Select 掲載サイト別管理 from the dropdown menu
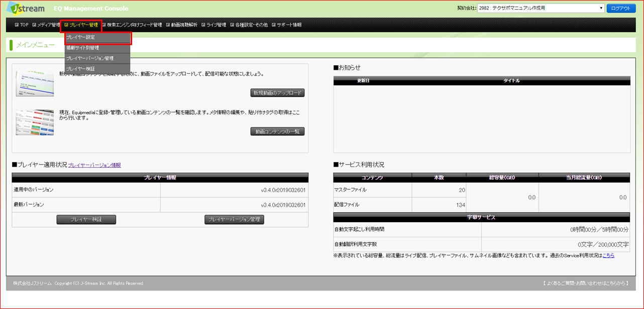Image resolution: width=644 pixels, height=309 pixels. 97,48
